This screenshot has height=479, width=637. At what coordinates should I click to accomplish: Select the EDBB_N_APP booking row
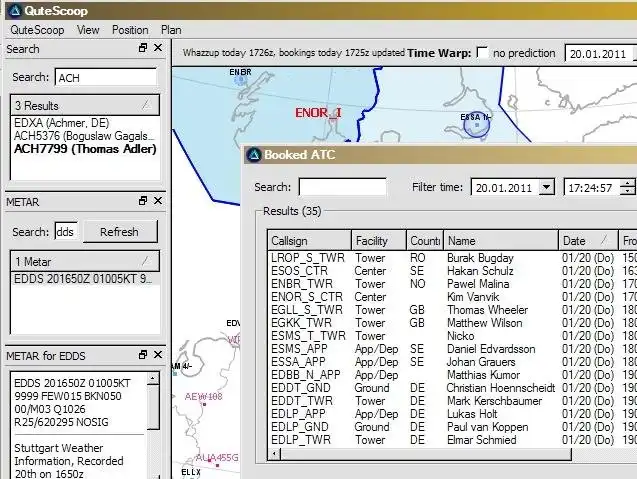(x=452, y=375)
